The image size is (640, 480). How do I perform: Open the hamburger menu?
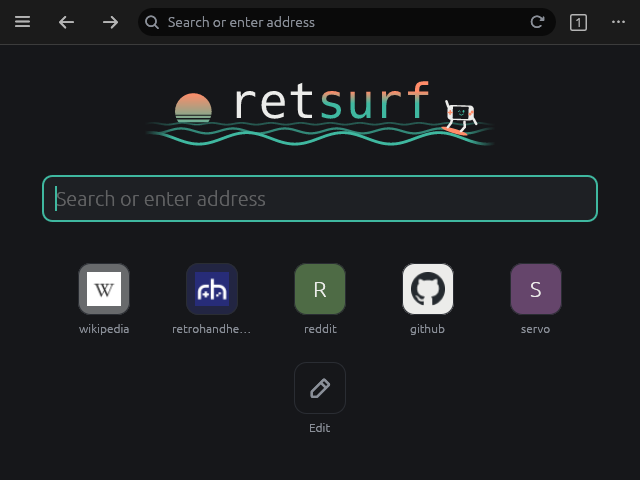(22, 22)
